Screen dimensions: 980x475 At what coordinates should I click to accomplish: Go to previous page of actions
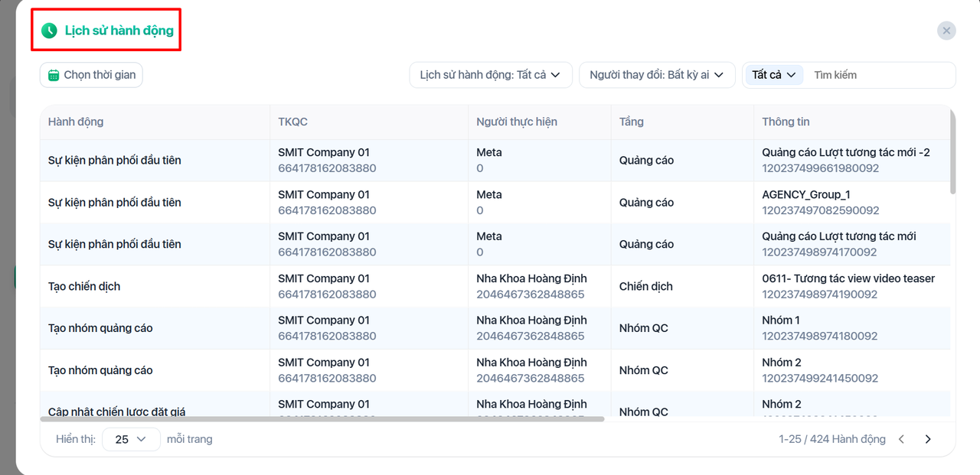901,439
